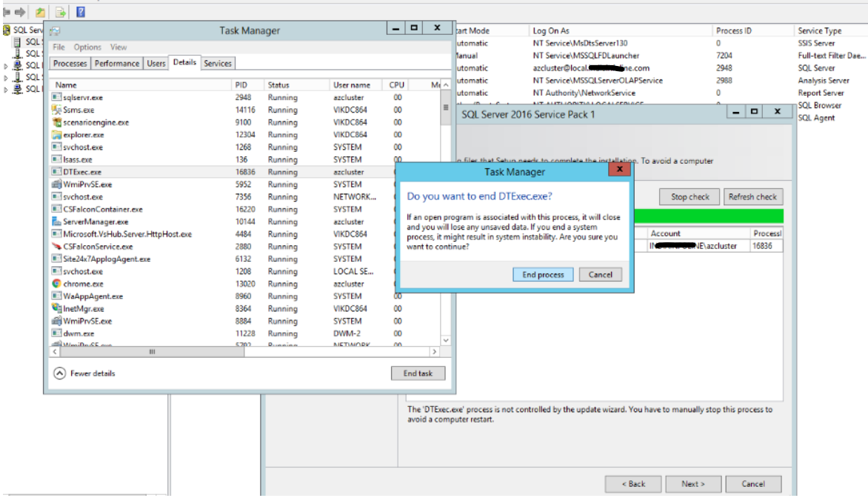Expand the fourth SQL tree node
Image resolution: width=868 pixels, height=498 pixels.
(6, 78)
